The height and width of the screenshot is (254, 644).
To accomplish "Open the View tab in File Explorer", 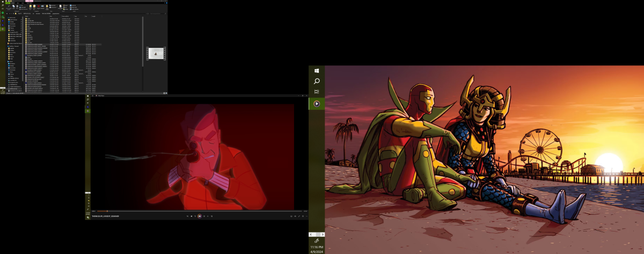I will 23,3.
